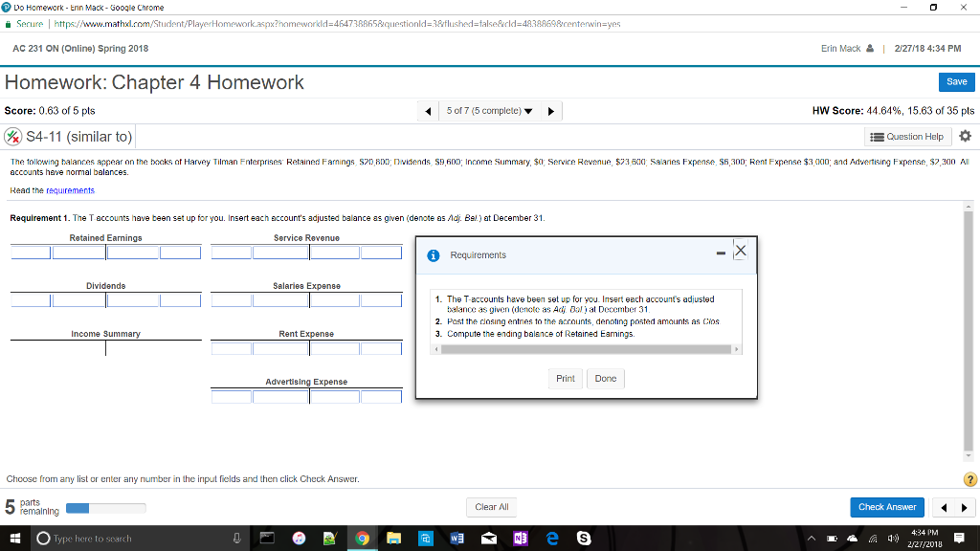Viewport: 980px width, 551px height.
Task: Click Service Revenue credit amount field
Action: tap(381, 253)
